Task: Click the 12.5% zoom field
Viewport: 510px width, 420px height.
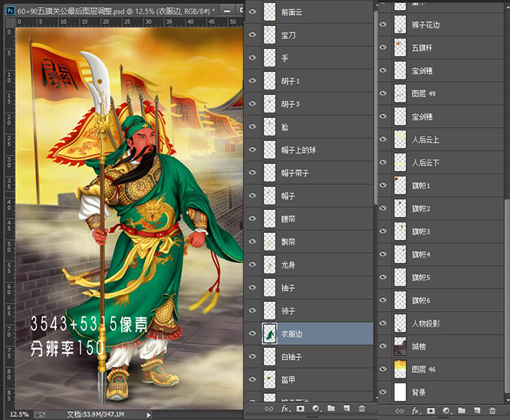Action: (19, 415)
